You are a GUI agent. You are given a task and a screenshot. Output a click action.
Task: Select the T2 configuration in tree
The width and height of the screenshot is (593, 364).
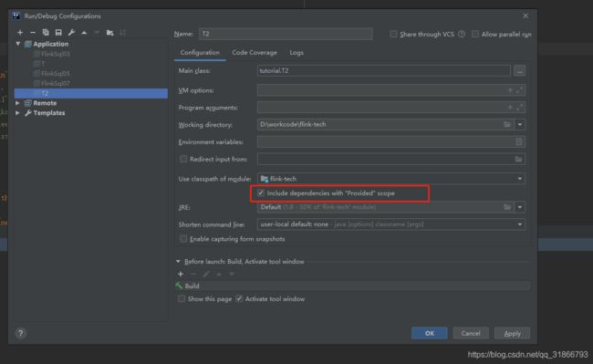coord(91,93)
